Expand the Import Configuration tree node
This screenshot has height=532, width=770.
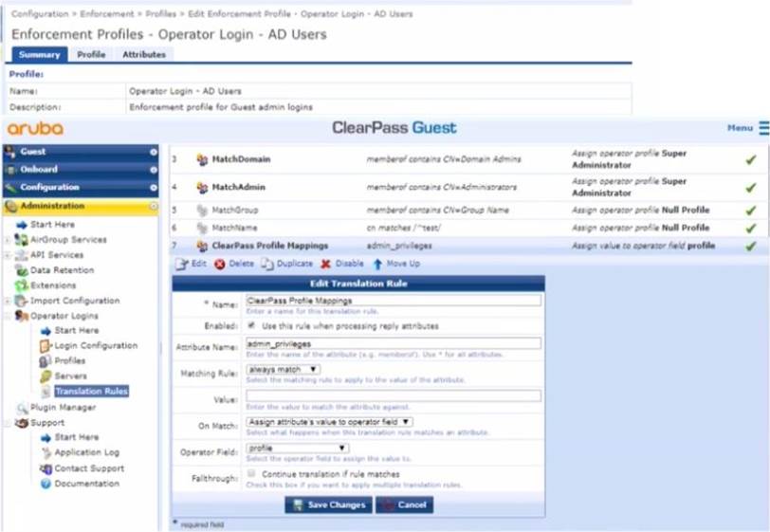8,302
